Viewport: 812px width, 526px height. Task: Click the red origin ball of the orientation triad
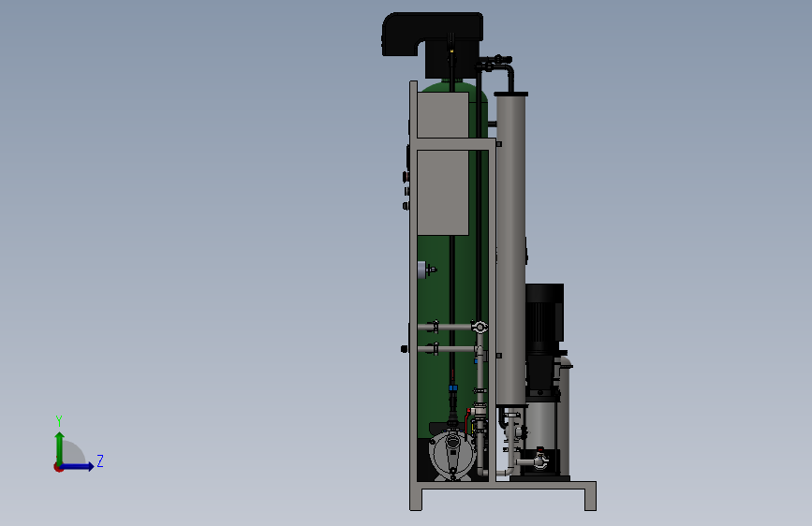[58, 467]
